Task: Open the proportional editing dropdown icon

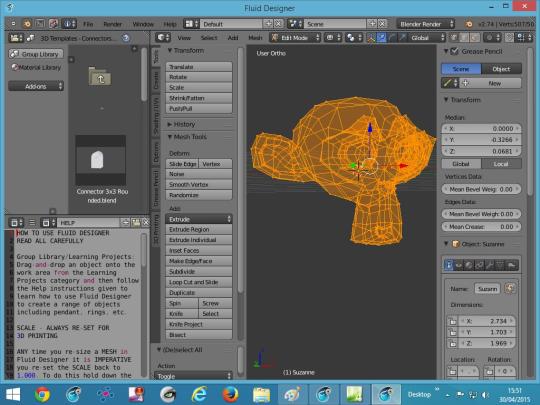Action: (491, 38)
